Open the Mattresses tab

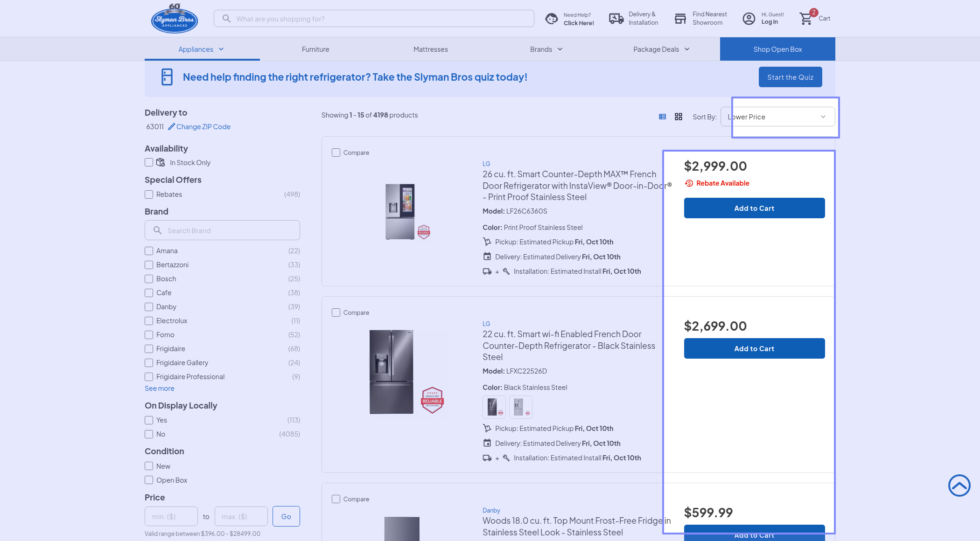tap(430, 49)
